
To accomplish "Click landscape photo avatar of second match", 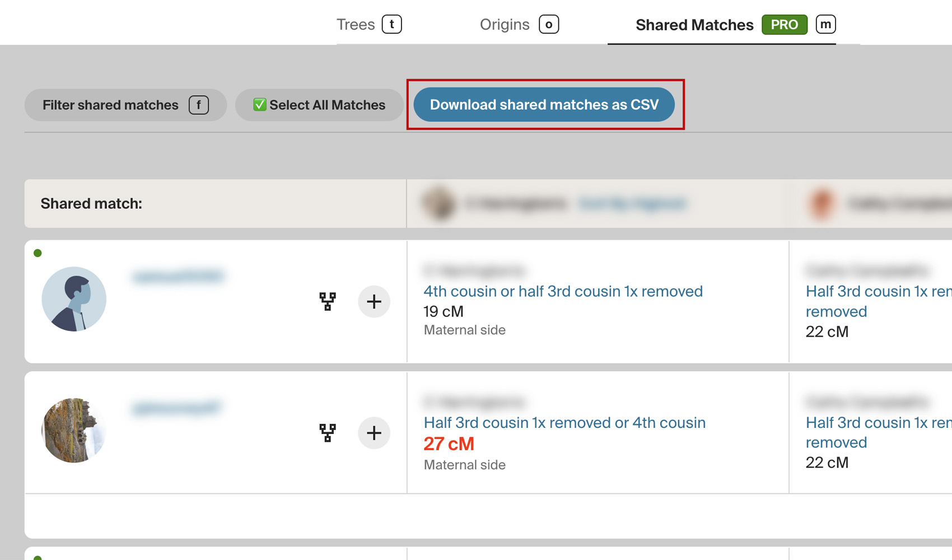I will 74,430.
